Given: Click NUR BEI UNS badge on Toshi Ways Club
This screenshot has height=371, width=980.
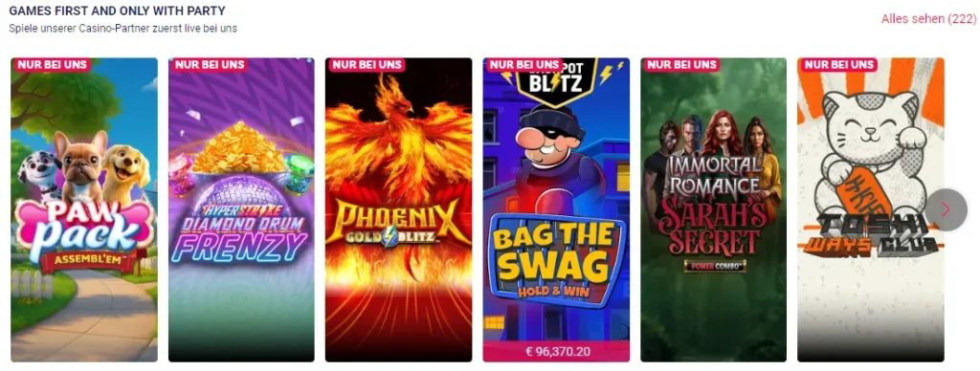Looking at the screenshot, I should (x=838, y=65).
